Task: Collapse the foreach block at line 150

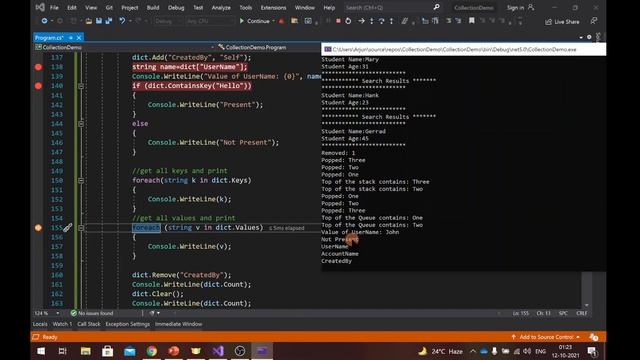Action: pyautogui.click(x=81, y=180)
